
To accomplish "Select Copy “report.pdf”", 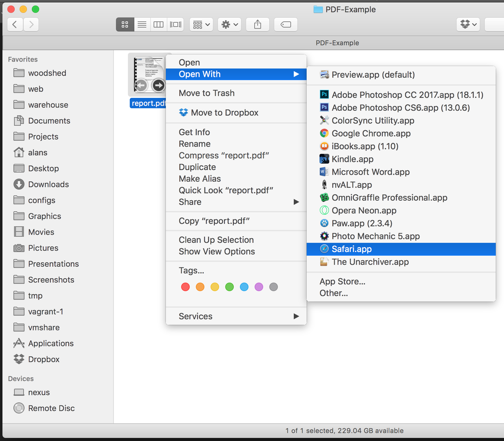I will (236, 221).
